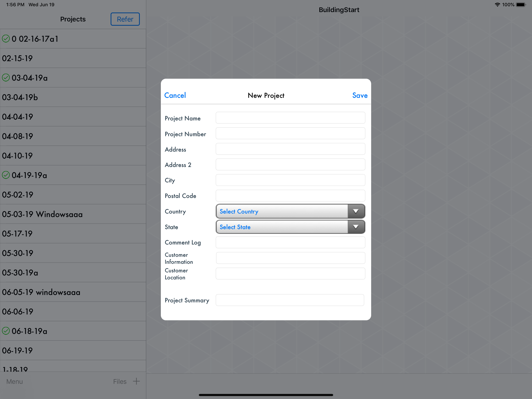Tap the BuildingStart title
This screenshot has width=532, height=399.
pos(339,10)
